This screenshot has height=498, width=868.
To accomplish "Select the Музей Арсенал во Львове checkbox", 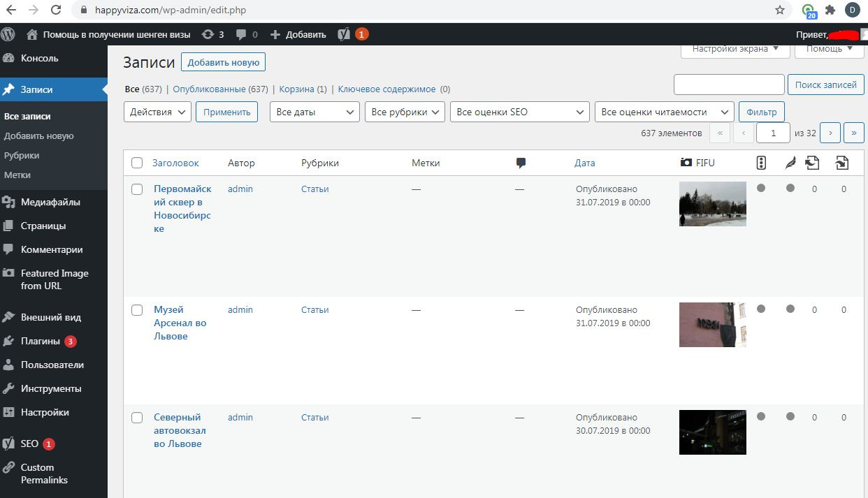I will tap(137, 310).
